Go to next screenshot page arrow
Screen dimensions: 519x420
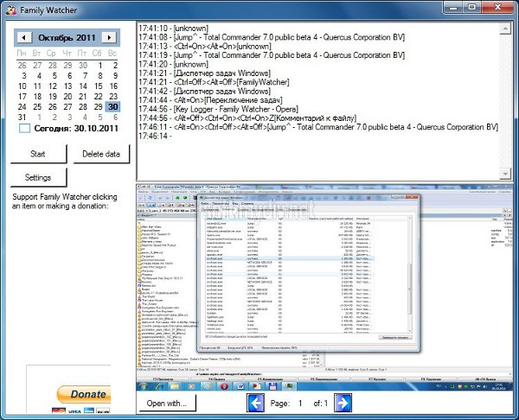[x=343, y=403]
